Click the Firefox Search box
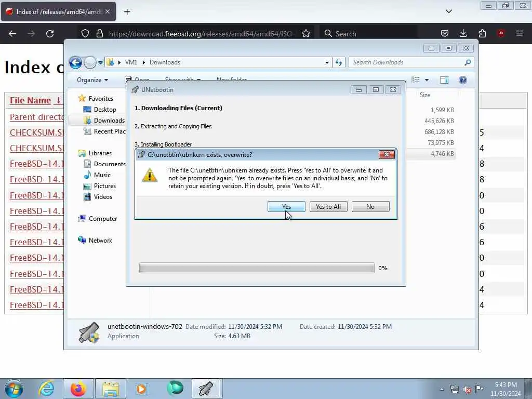The image size is (532, 399). click(x=368, y=34)
